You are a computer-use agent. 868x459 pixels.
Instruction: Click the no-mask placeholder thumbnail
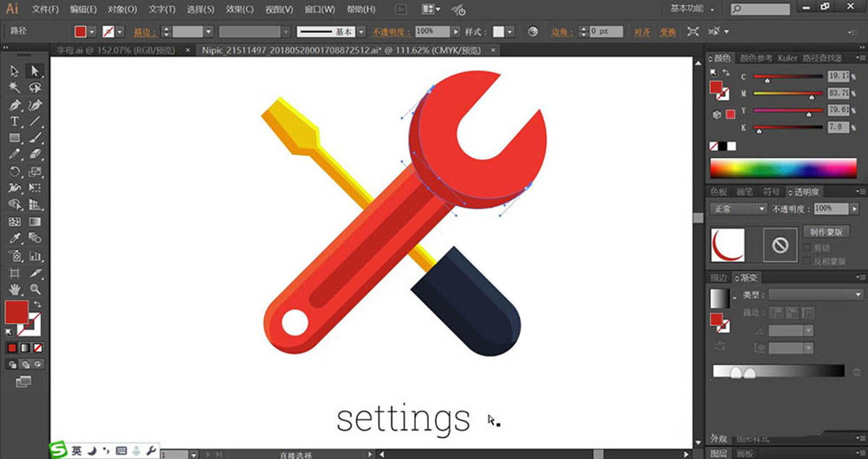(780, 245)
